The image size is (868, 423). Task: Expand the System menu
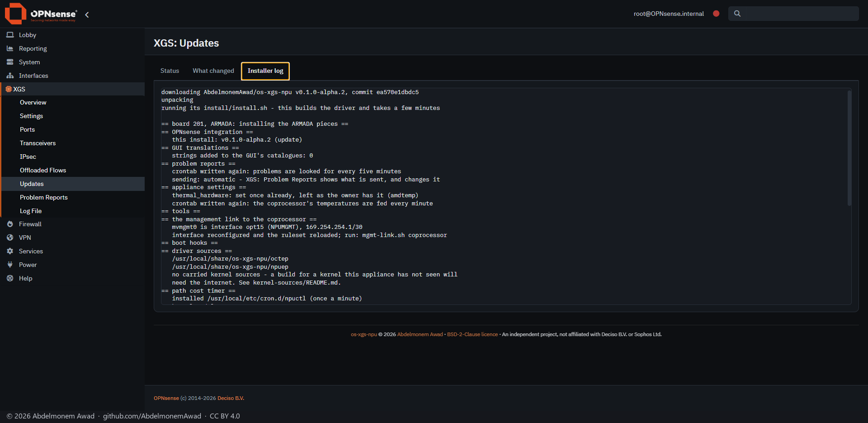click(72, 62)
